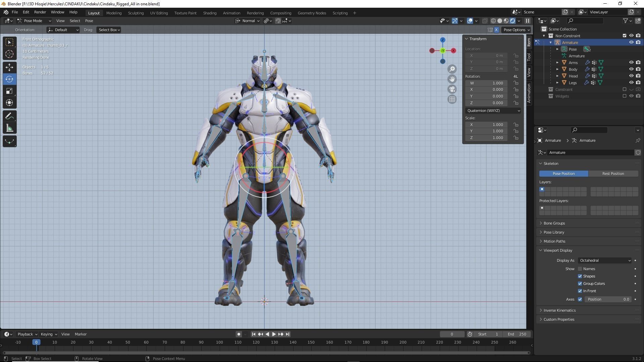
Task: Select the Select Box tool in toolbar
Action: (x=9, y=42)
